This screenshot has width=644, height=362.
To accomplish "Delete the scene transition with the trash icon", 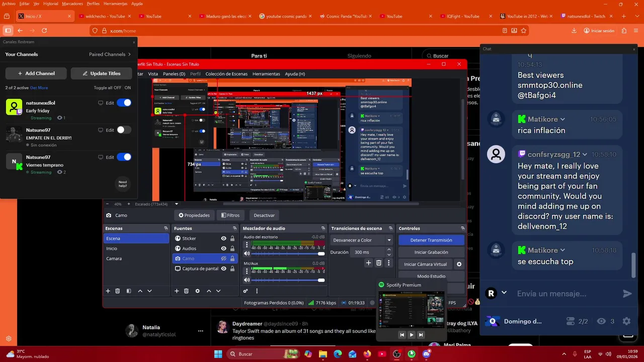I will (379, 262).
